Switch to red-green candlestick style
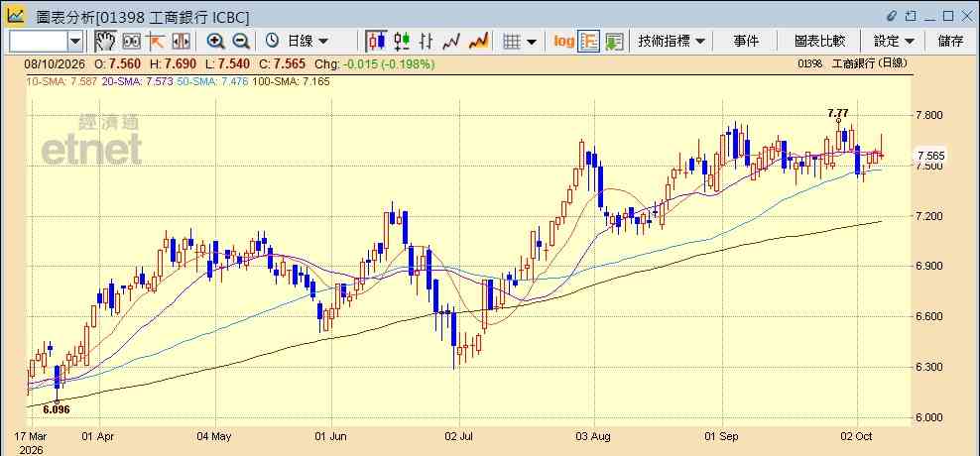The height and width of the screenshot is (456, 980). click(x=402, y=42)
